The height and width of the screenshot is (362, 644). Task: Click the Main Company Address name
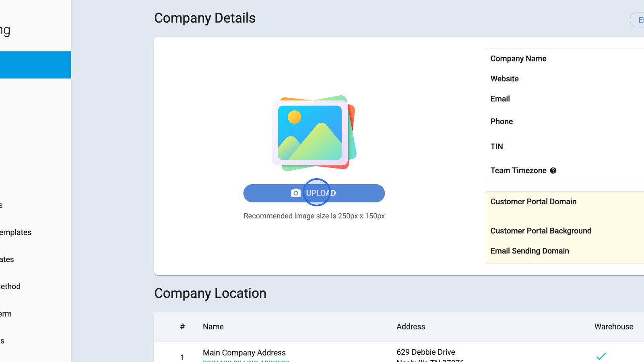244,352
